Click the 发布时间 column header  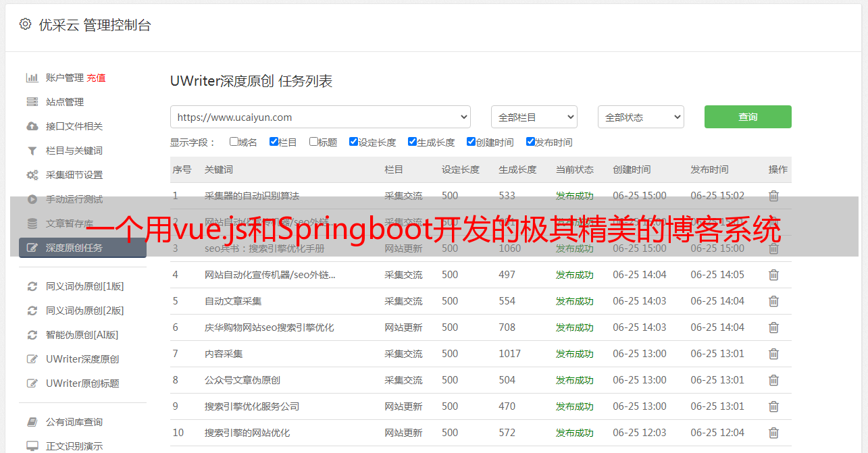tap(709, 169)
